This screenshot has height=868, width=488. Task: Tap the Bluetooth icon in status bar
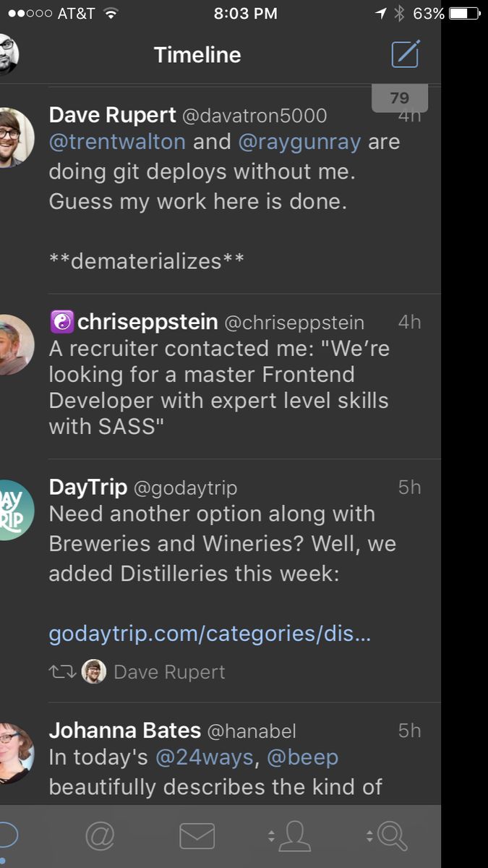[399, 13]
